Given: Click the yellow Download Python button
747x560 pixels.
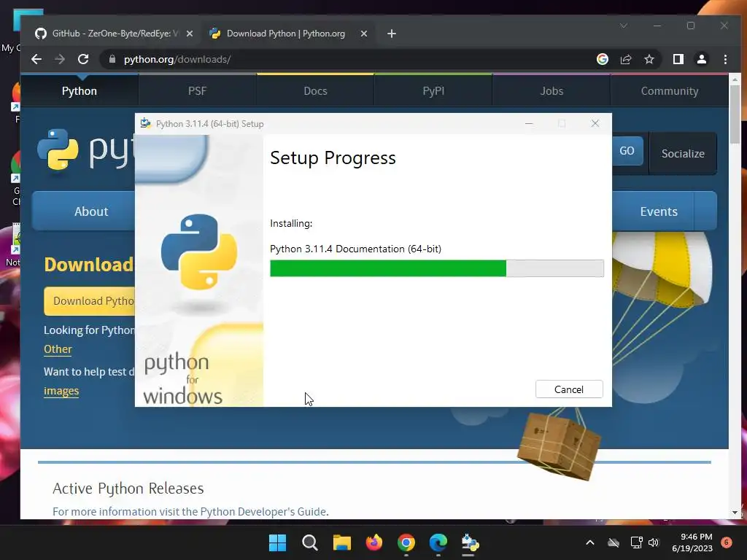Looking at the screenshot, I should point(90,301).
